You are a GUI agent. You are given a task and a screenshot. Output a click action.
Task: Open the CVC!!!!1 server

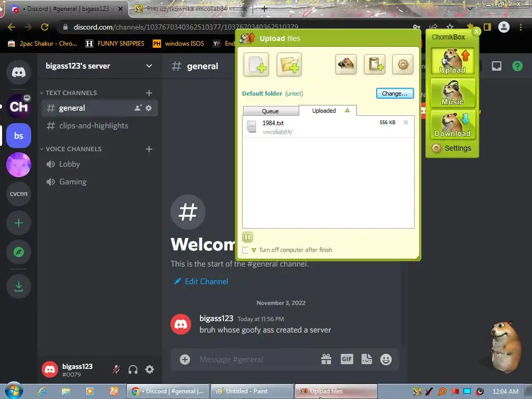[x=19, y=194]
